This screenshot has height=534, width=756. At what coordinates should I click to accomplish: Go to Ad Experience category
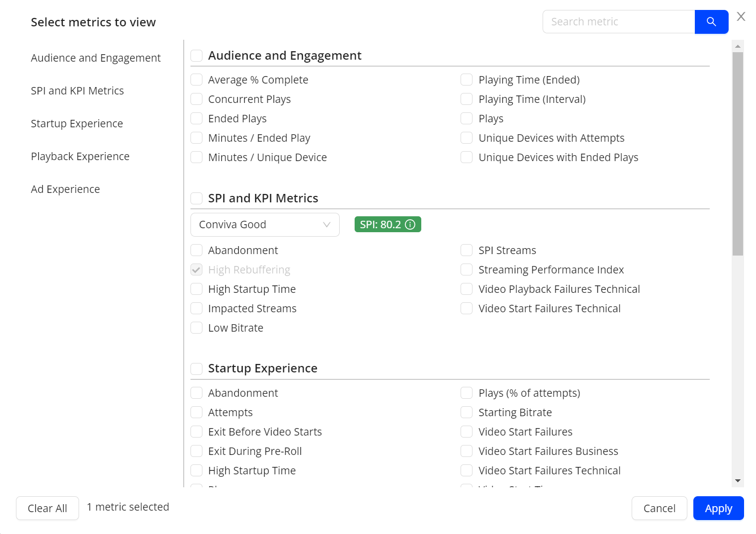coord(65,189)
